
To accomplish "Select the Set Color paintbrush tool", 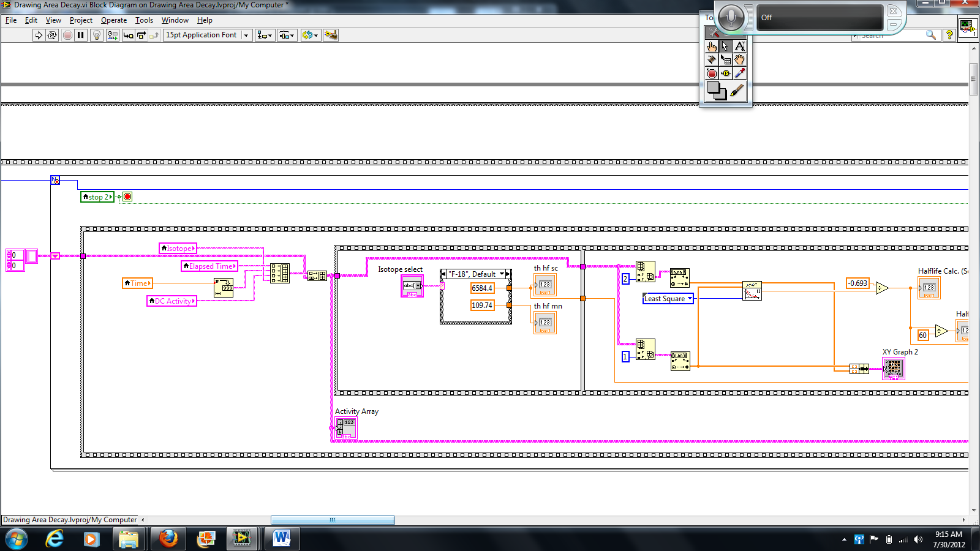I will pos(737,91).
